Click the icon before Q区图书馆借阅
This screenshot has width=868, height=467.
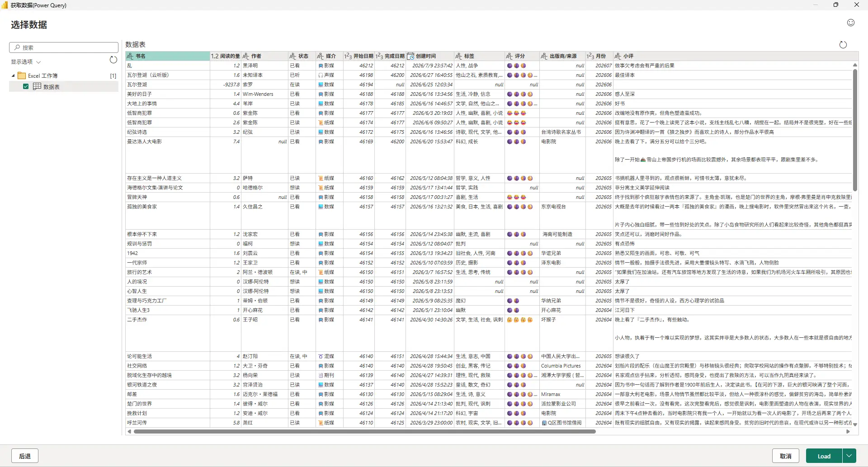coord(544,423)
